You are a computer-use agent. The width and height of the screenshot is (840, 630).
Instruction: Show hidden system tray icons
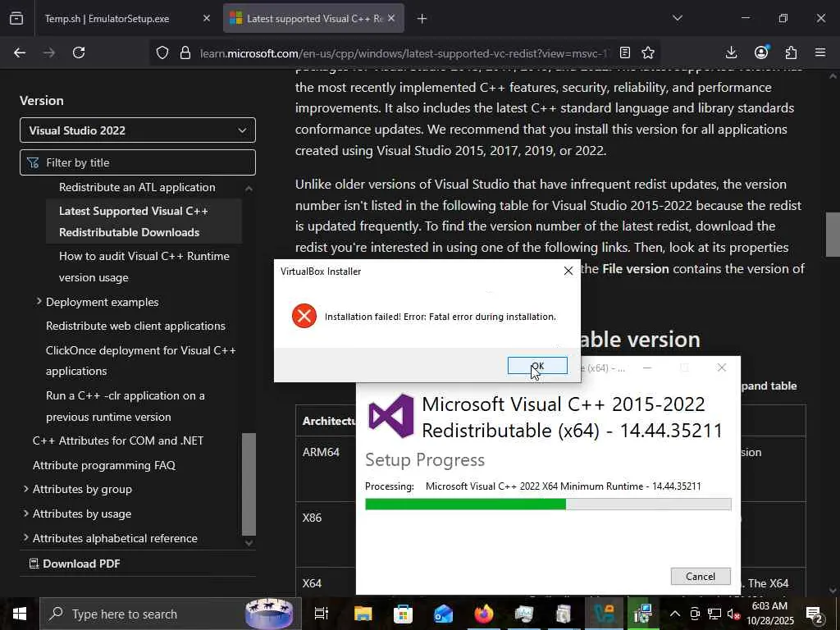click(x=675, y=614)
